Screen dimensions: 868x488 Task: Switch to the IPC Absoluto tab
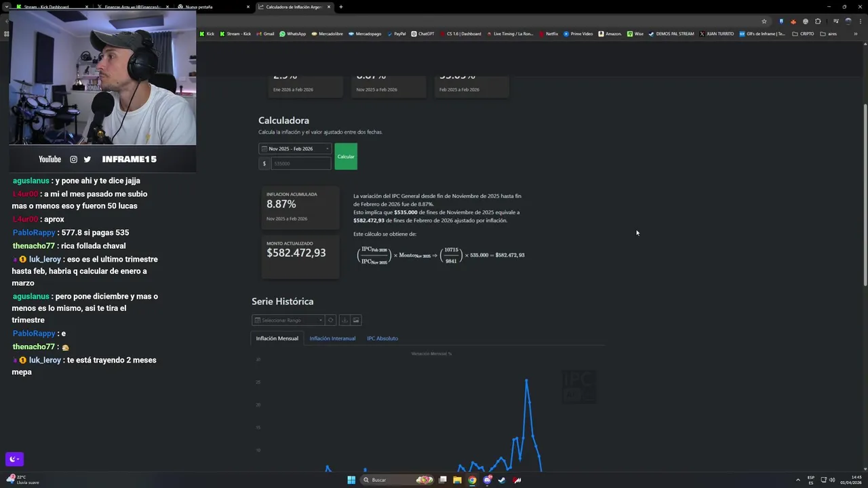pos(382,338)
